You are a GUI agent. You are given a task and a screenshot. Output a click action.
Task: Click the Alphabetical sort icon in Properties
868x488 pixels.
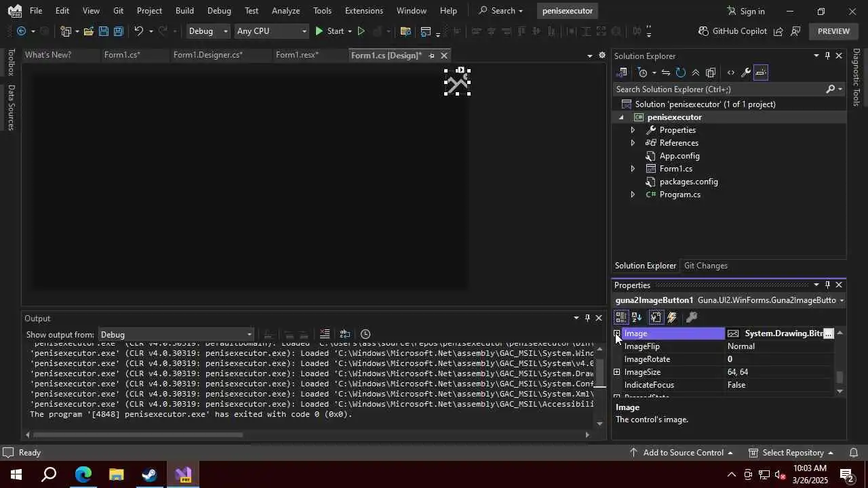[637, 317]
